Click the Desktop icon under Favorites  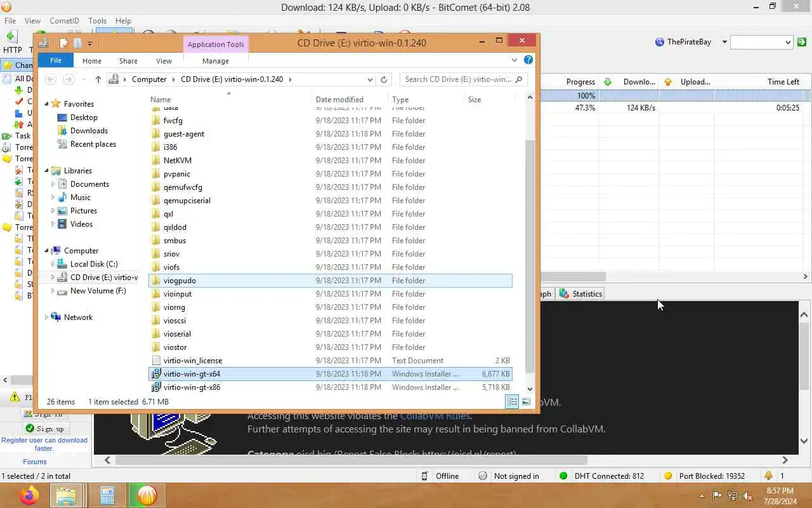(62, 117)
